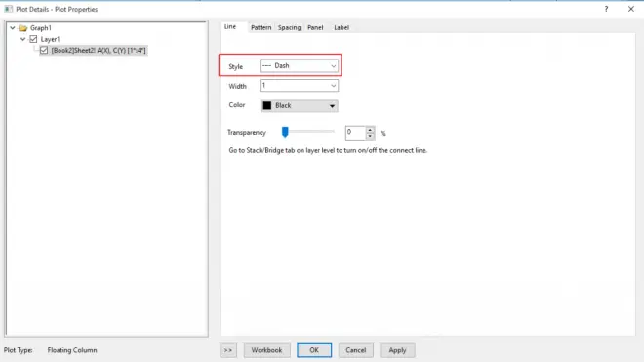Click the Floating Column plot type text

click(72, 350)
